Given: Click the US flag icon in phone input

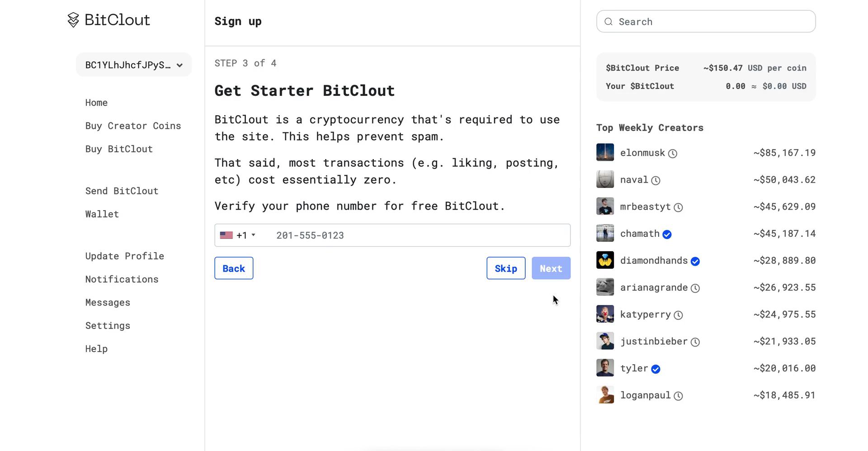Looking at the screenshot, I should [x=226, y=235].
